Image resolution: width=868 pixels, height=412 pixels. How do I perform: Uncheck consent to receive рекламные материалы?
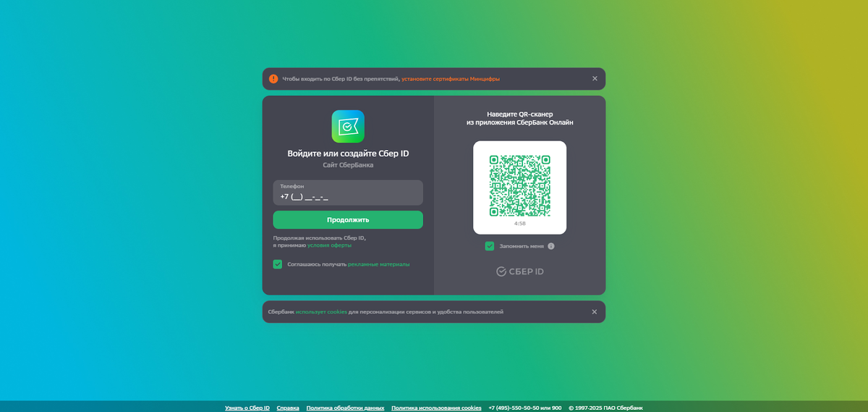(278, 264)
